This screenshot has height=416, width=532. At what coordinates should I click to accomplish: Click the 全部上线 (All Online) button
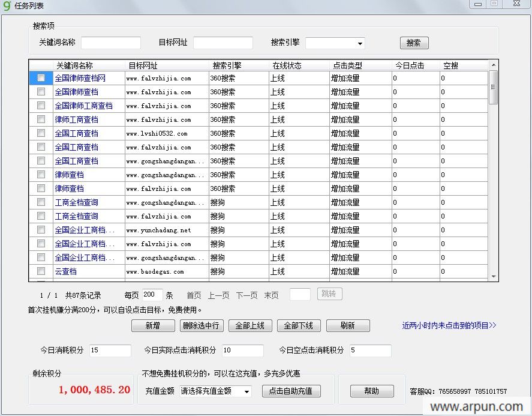250,325
